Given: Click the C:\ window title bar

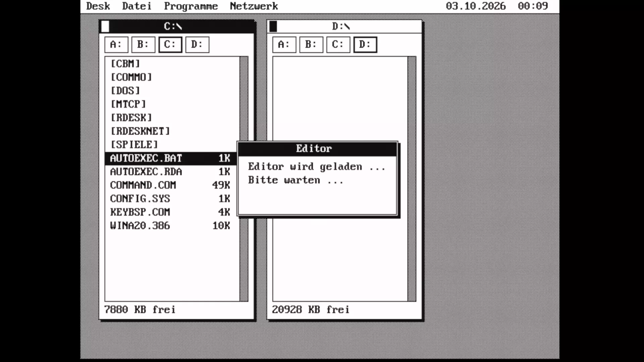Looking at the screenshot, I should point(177,26).
